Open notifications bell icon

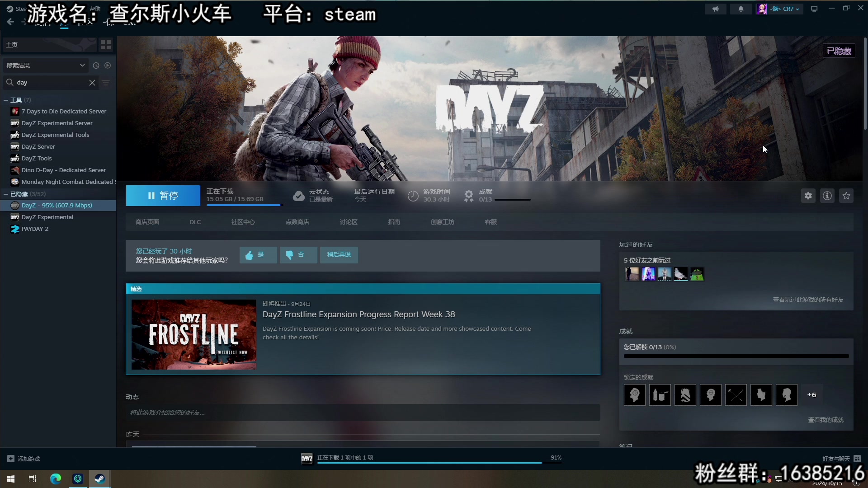(x=741, y=9)
